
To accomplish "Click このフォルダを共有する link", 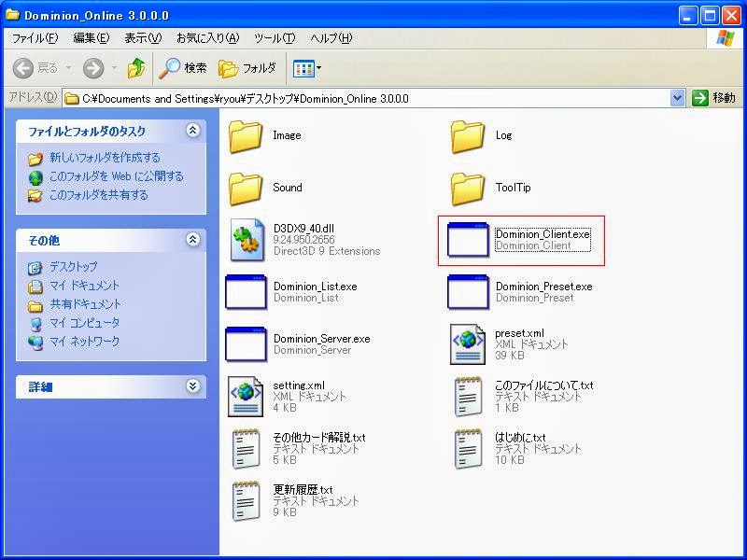I will click(99, 195).
